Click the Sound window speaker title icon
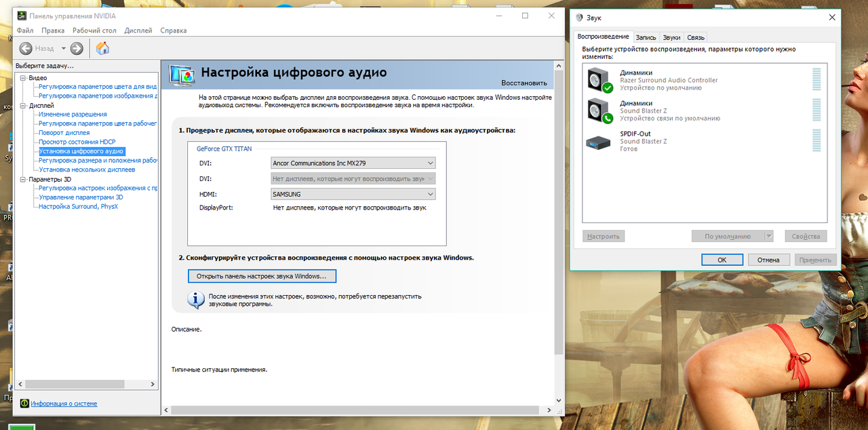Image resolution: width=868 pixels, height=430 pixels. tap(578, 18)
